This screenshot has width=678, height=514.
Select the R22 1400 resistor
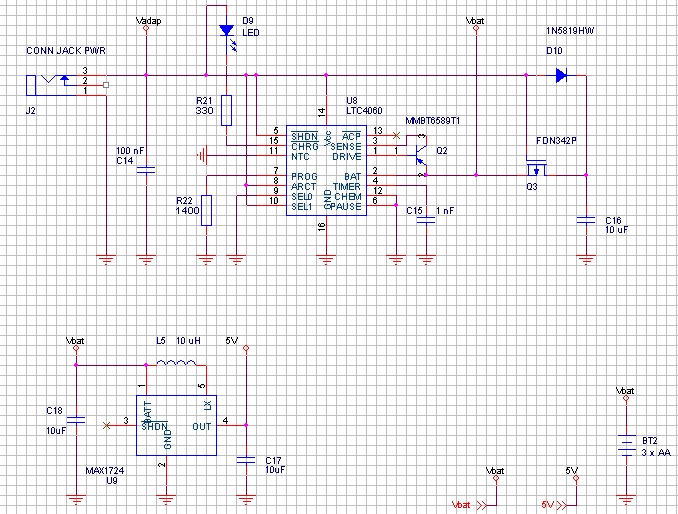(x=207, y=210)
